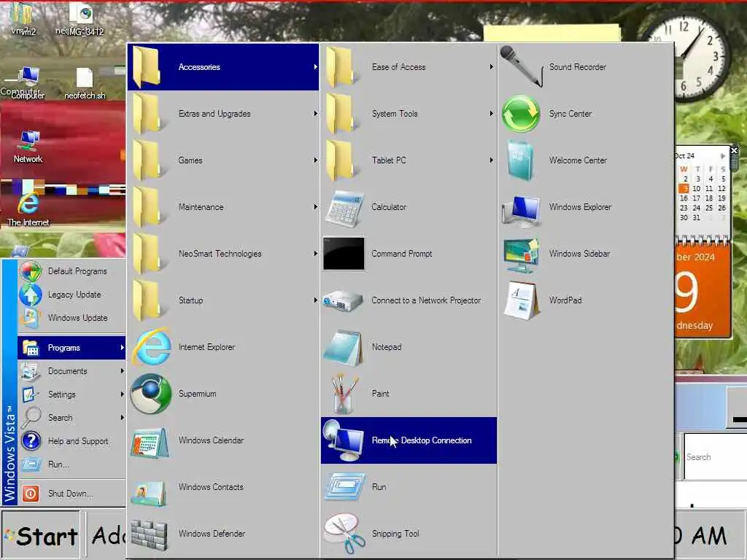747x560 pixels.
Task: Click the sidebar Search input field
Action: 716,456
